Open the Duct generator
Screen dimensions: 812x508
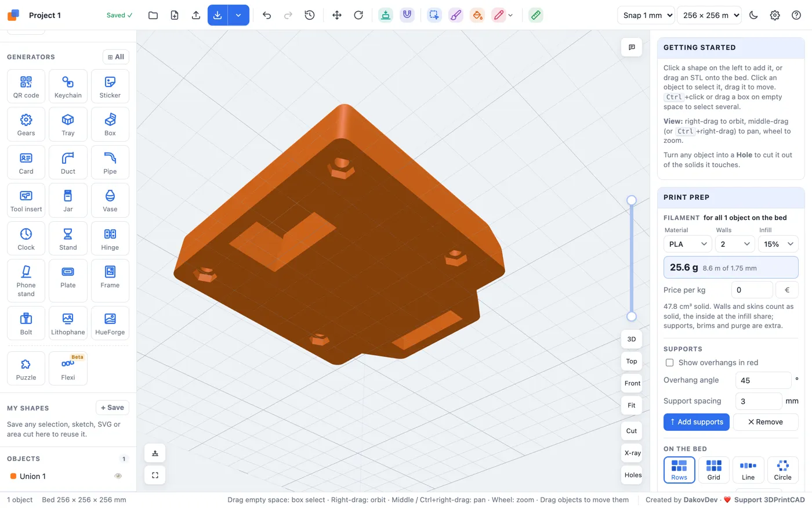click(x=68, y=163)
